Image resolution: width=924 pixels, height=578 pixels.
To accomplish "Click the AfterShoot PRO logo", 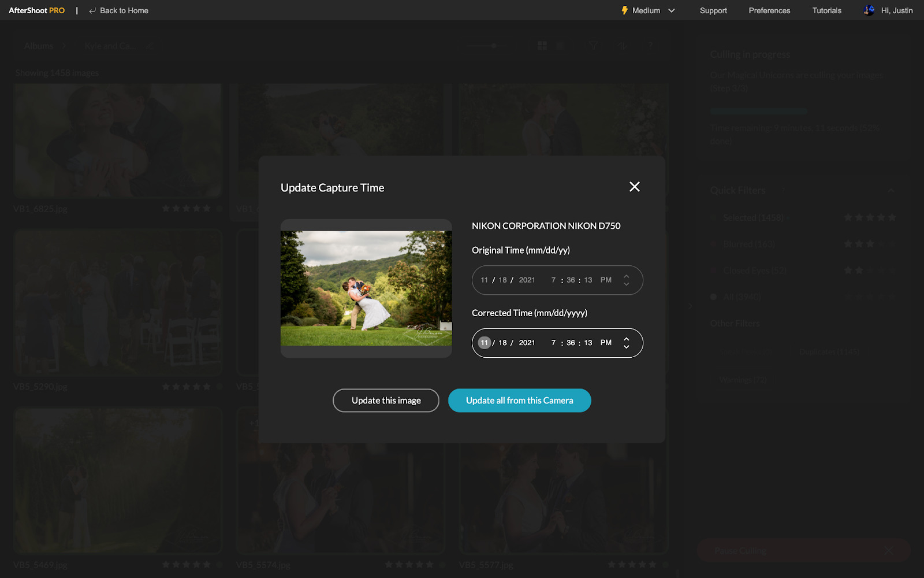I will 36,10.
